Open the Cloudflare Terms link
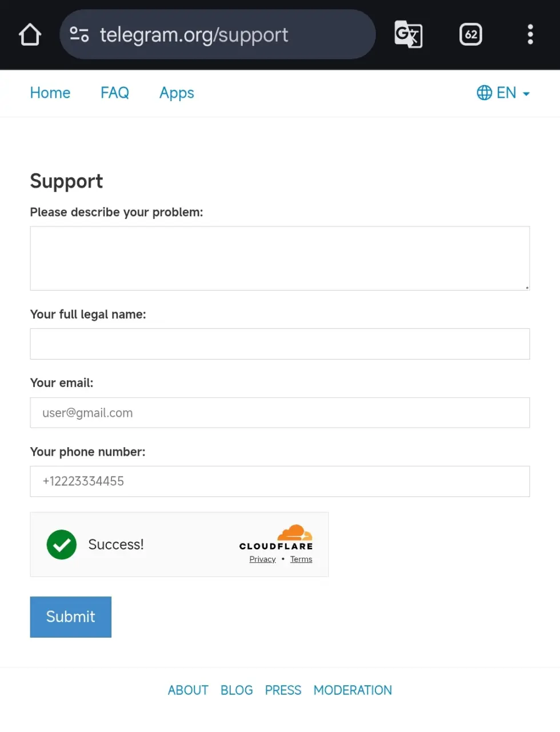The image size is (560, 732). [x=301, y=559]
